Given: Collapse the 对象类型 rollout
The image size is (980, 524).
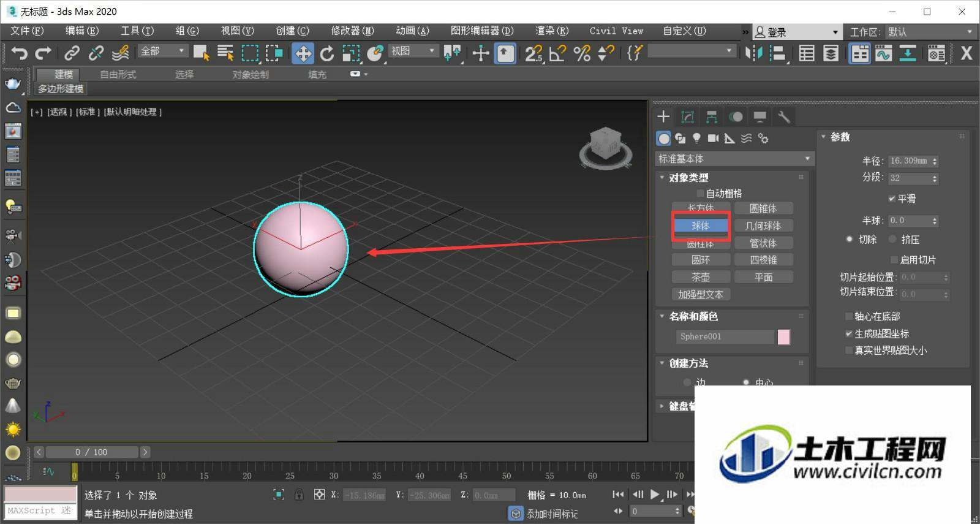Looking at the screenshot, I should (662, 177).
